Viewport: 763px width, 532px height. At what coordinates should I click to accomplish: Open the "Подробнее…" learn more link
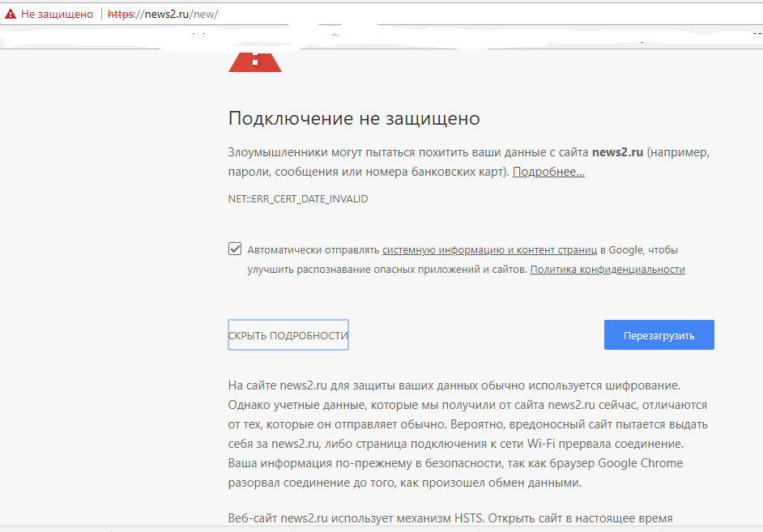548,172
